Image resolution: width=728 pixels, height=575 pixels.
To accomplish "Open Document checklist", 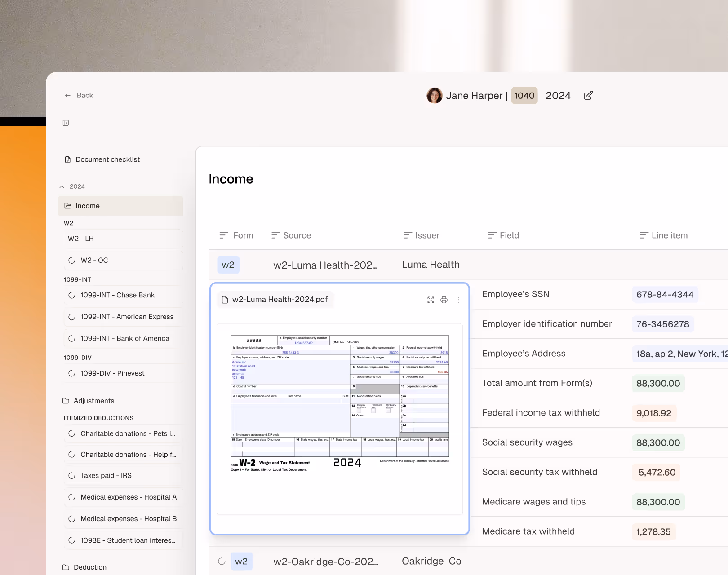I will pos(102,159).
